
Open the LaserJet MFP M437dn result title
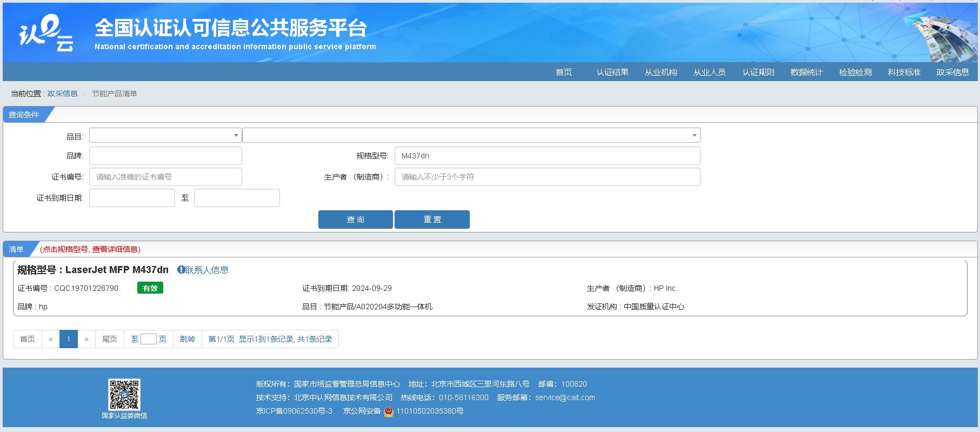(117, 270)
